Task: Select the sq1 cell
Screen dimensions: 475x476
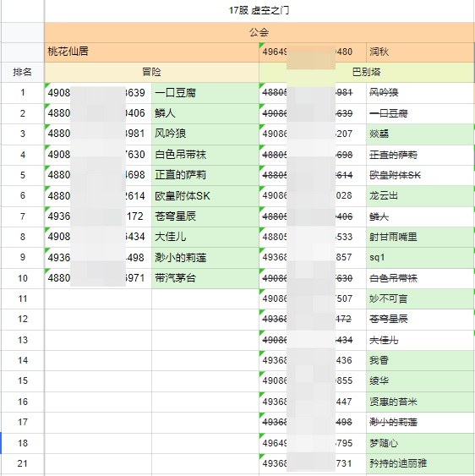Action: tap(420, 258)
